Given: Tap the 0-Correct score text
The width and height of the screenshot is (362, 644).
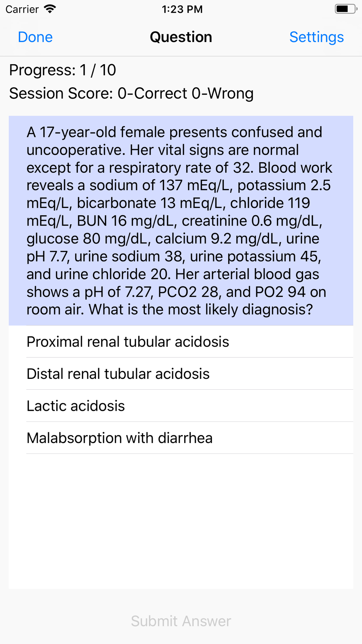Looking at the screenshot, I should point(152,93).
